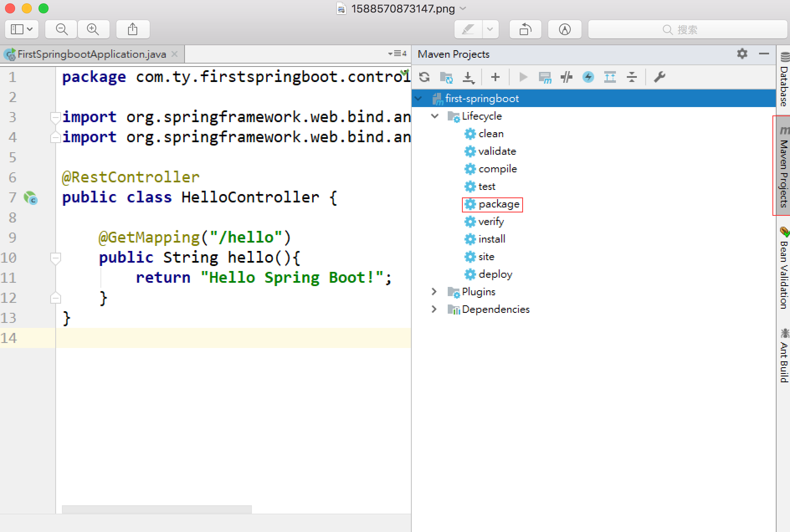Click the horizontal scrollbar below the code
This screenshot has height=532, width=790.
pyautogui.click(x=156, y=509)
